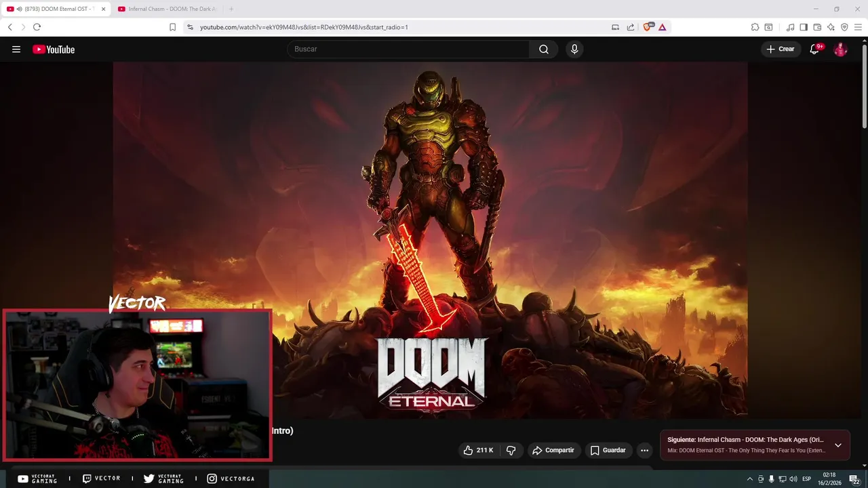Open Brave Shields lion icon
Viewport: 868px width, 488px height.
648,27
